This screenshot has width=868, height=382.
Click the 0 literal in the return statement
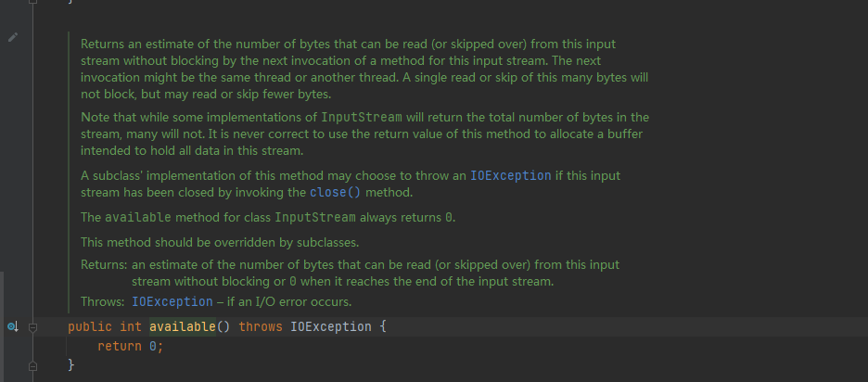pos(153,347)
